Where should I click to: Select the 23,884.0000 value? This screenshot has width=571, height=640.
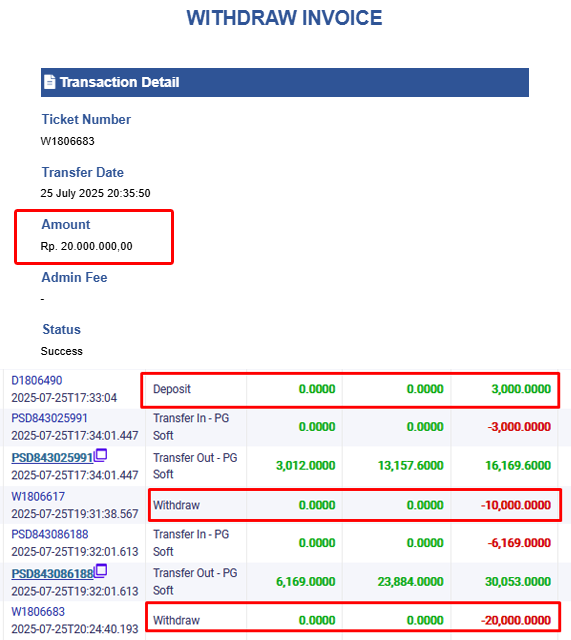click(411, 581)
